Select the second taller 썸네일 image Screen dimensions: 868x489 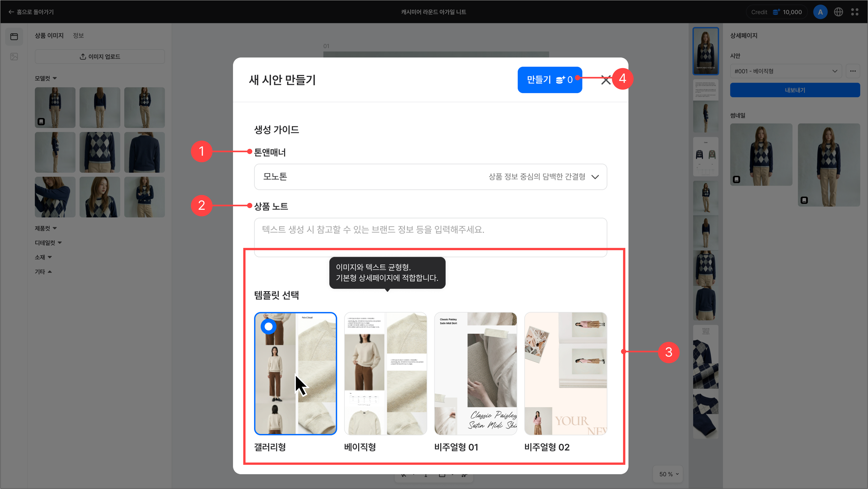829,165
